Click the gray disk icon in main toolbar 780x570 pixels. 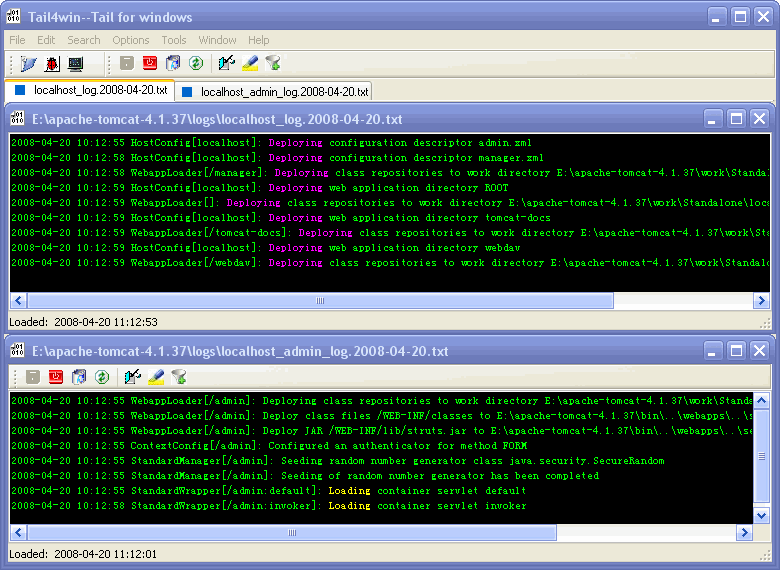tap(127, 63)
